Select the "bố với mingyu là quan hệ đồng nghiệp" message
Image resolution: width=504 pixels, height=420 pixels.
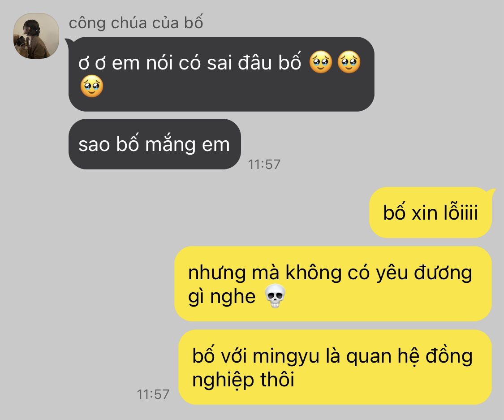[x=335, y=367]
